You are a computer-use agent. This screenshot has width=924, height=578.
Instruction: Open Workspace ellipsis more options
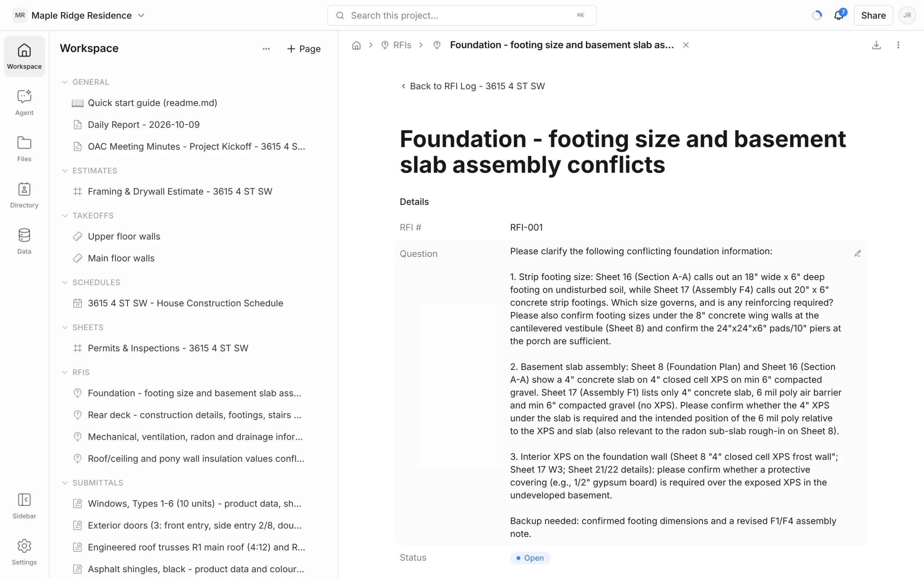pyautogui.click(x=266, y=48)
